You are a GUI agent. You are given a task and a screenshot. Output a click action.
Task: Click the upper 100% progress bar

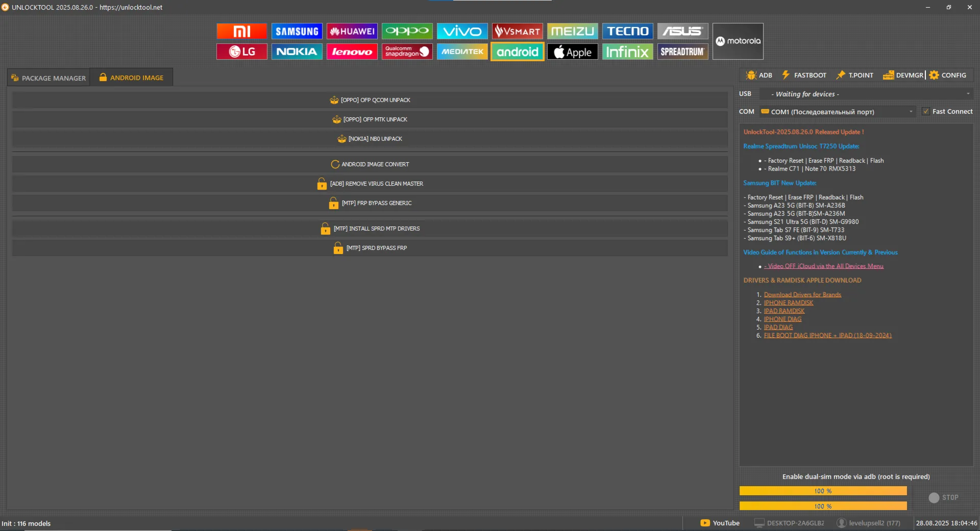tap(823, 491)
